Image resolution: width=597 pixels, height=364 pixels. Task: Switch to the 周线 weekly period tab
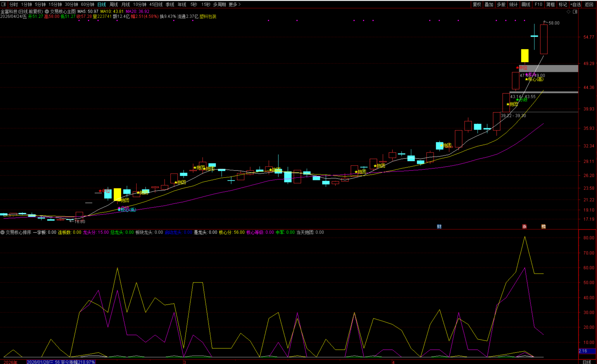coord(114,4)
